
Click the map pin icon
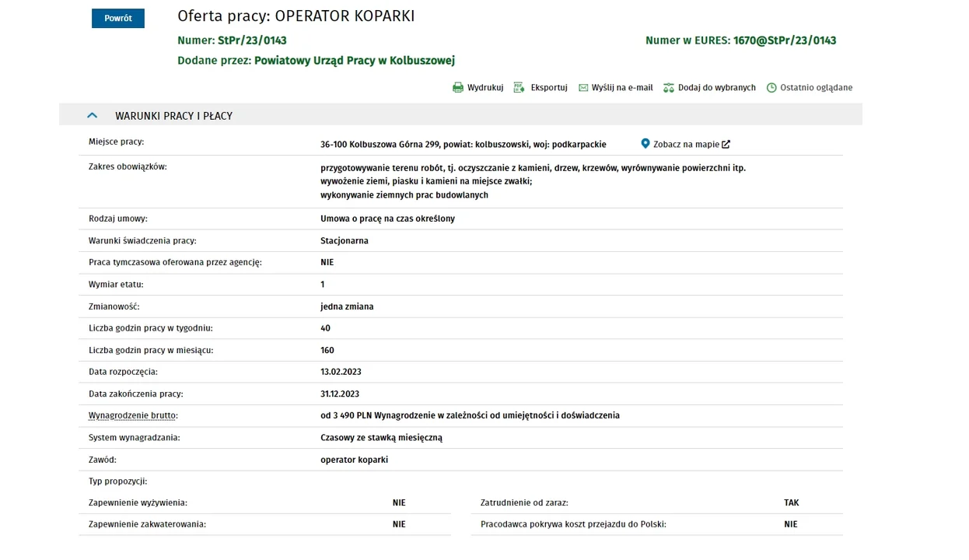645,144
